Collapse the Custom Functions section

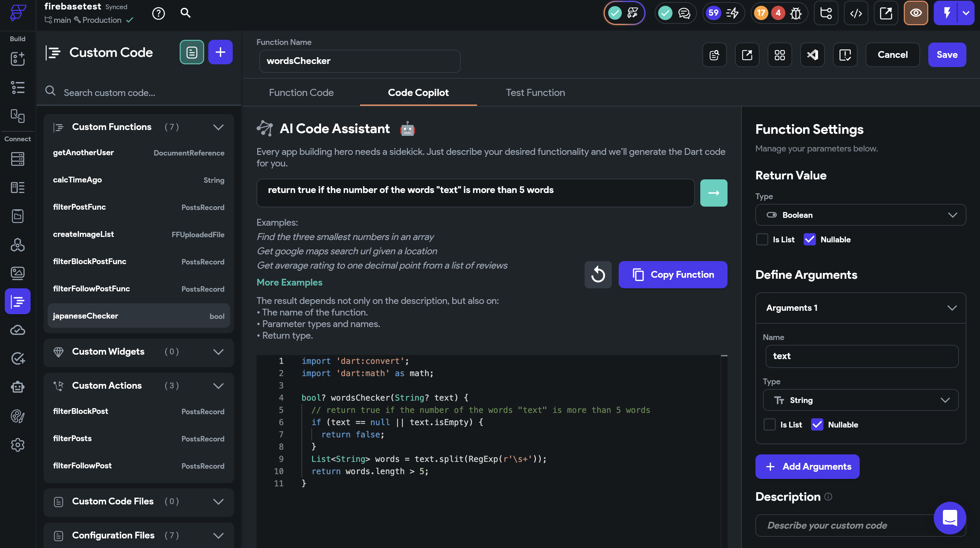218,127
